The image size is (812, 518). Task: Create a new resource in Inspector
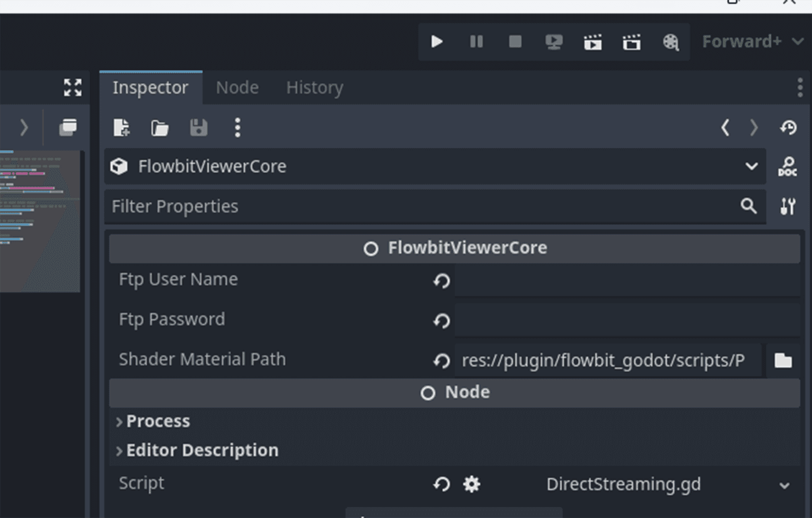click(x=121, y=128)
